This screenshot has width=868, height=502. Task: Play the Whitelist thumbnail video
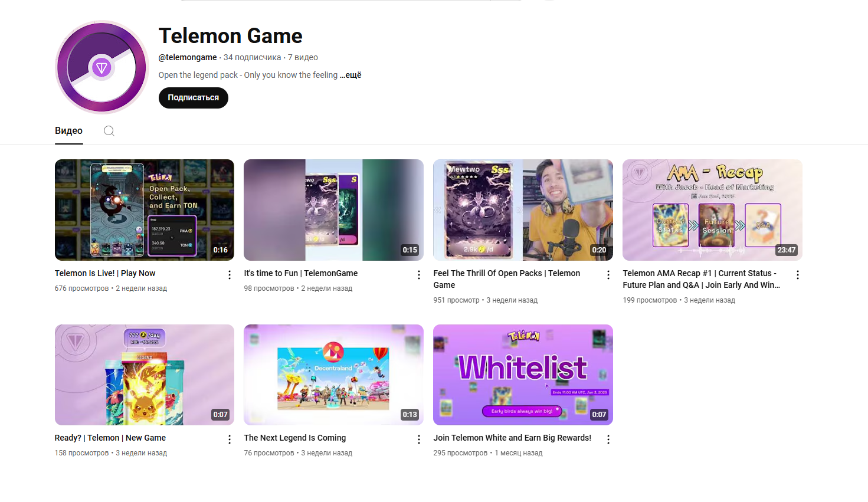pyautogui.click(x=523, y=375)
